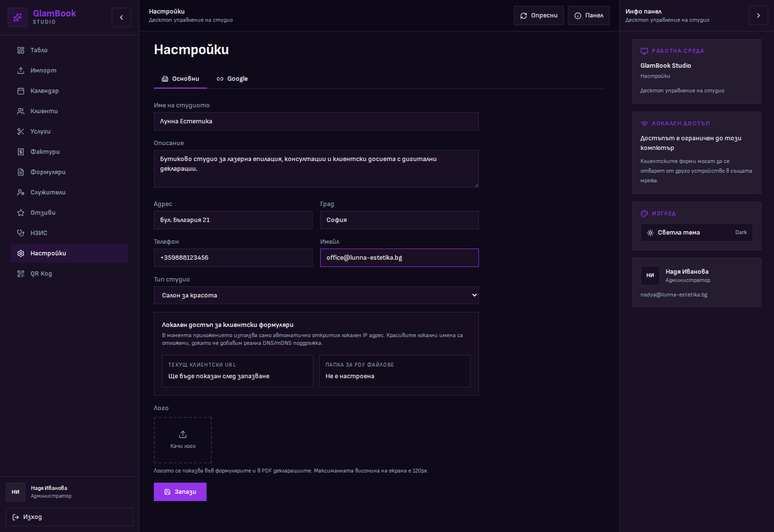Click the upload logo dropzone icon
774x532 pixels.
tap(183, 434)
